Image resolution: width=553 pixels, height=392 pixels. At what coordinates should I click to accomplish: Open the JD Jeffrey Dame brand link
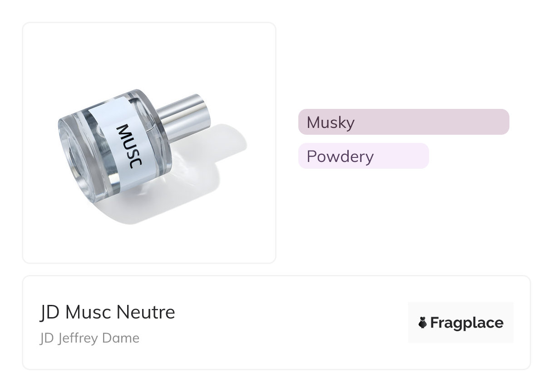click(89, 338)
